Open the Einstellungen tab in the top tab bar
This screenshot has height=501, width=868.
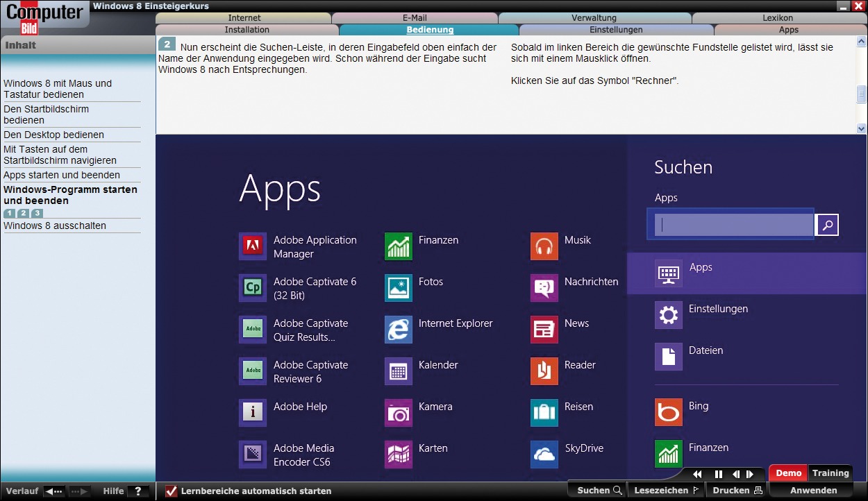coord(616,30)
